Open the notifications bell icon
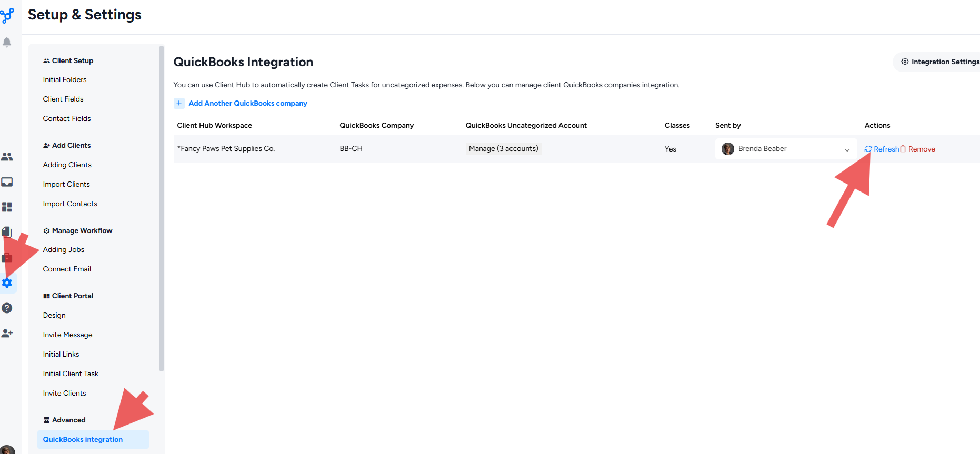 pos(7,42)
